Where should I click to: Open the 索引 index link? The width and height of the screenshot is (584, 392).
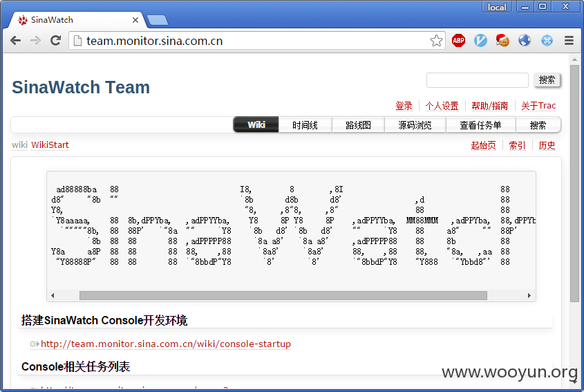(x=517, y=145)
